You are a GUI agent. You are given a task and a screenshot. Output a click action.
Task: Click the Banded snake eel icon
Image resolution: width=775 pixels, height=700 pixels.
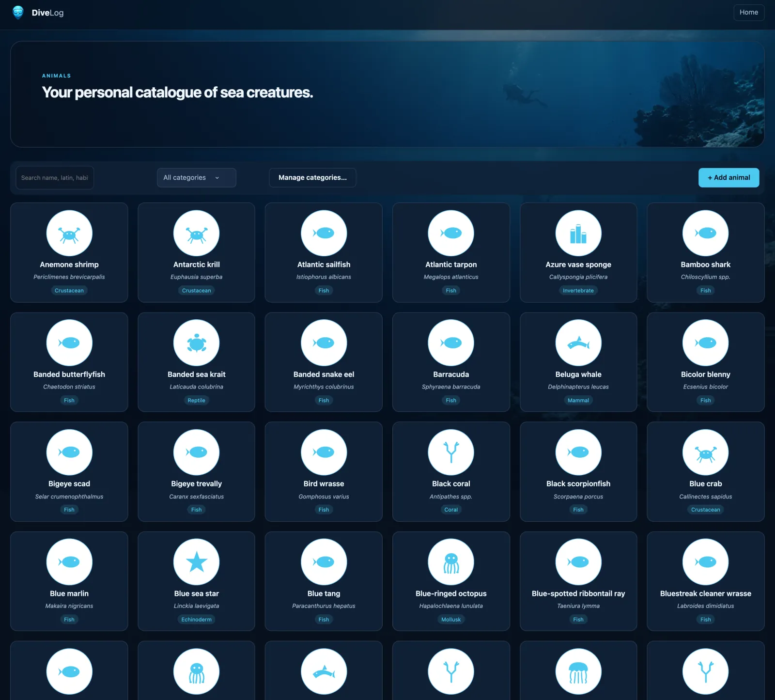324,342
